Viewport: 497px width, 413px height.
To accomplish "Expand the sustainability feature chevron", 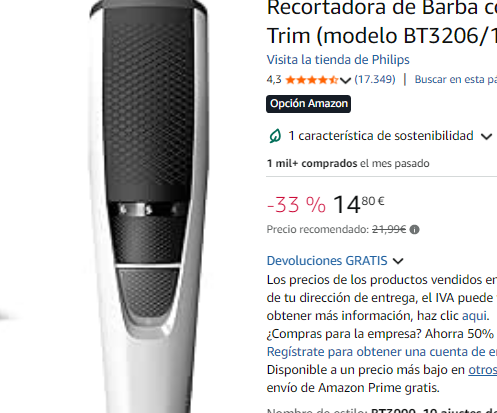I will click(486, 136).
